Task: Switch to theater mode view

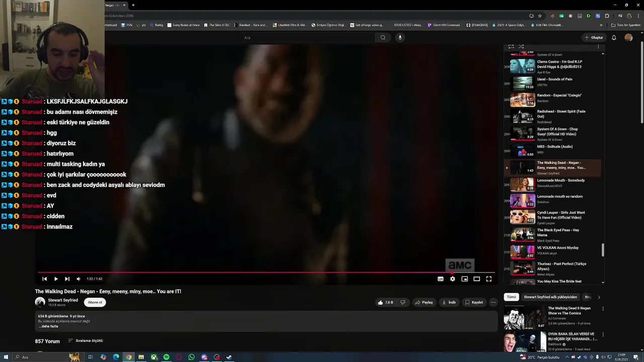Action: (476, 279)
